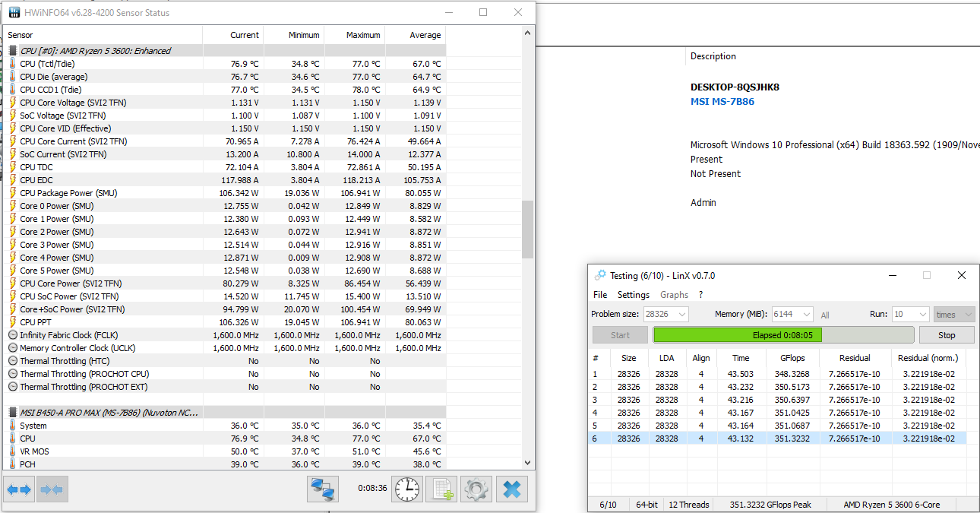Click the Minimum column header
Viewport: 980px width, 513px height.
coord(293,35)
